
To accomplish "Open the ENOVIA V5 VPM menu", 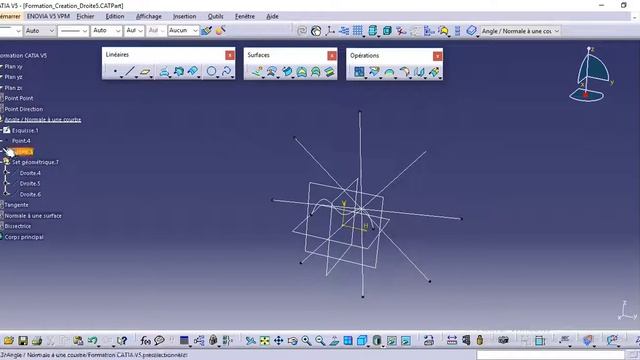I will coord(48,16).
